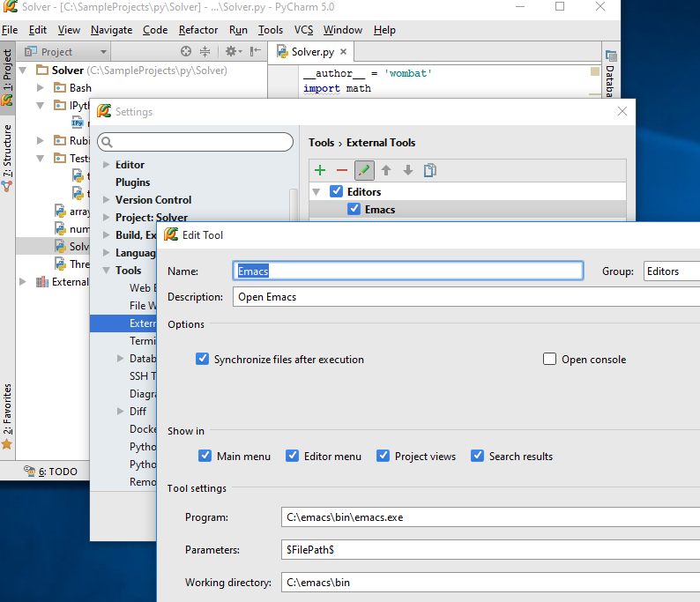Open Project panel gear settings icon
The width and height of the screenshot is (700, 602).
point(233,51)
